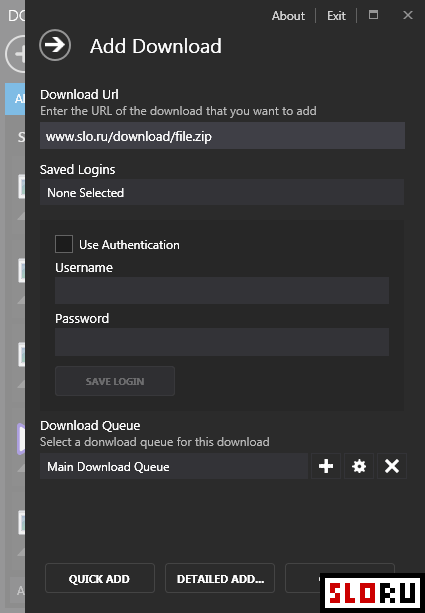Close the window with top-right X
Image resolution: width=425 pixels, height=613 pixels.
(408, 15)
